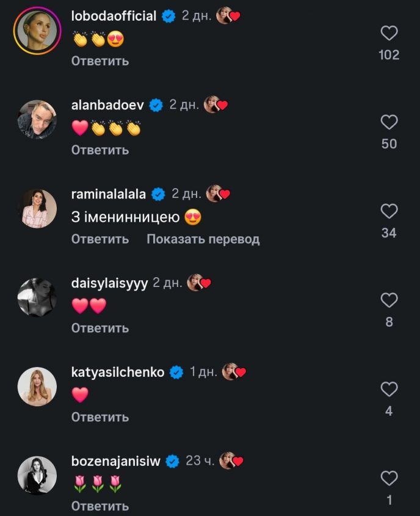Tap katyasilchenko's profile picture
Image resolution: width=420 pixels, height=516 pixels.
(37, 387)
